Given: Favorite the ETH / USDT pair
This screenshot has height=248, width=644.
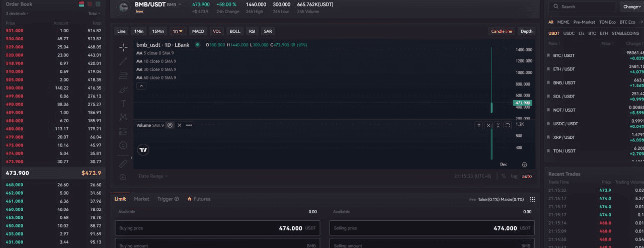Looking at the screenshot, I should pyautogui.click(x=549, y=69).
